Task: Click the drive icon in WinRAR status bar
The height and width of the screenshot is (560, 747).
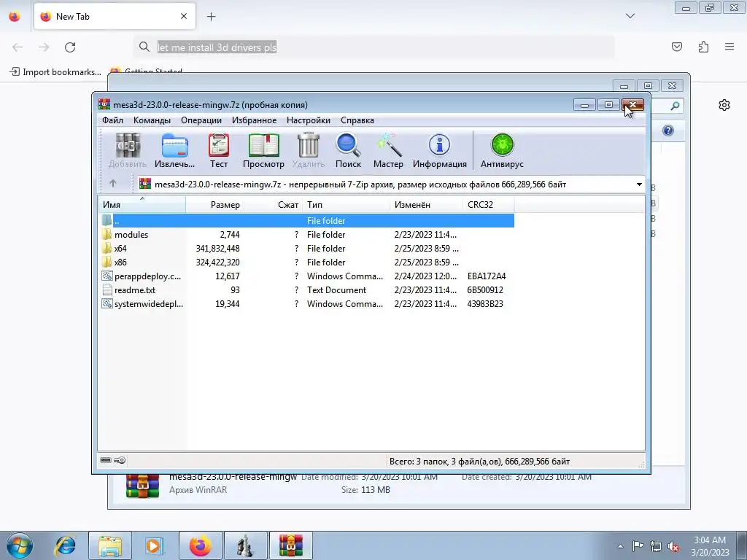Action: [106, 460]
